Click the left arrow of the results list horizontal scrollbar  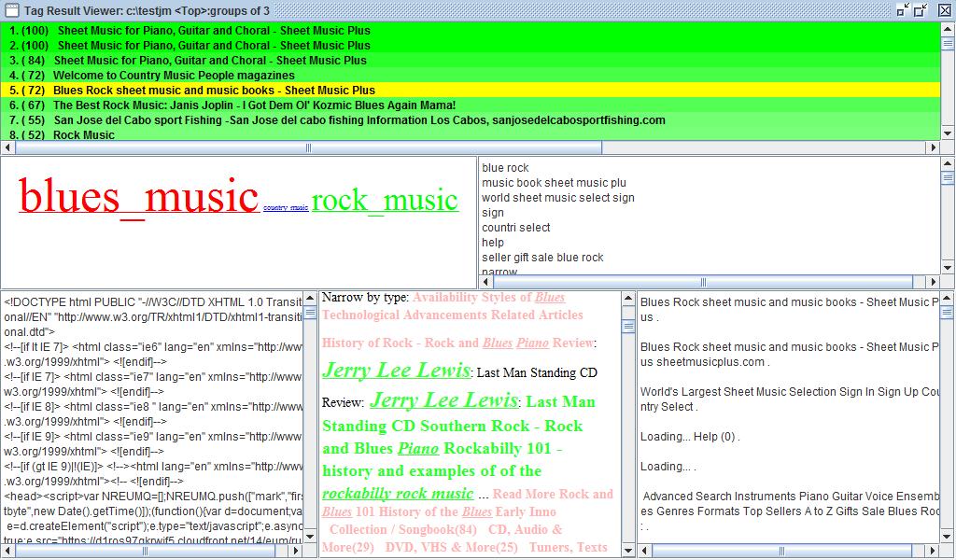click(x=7, y=147)
